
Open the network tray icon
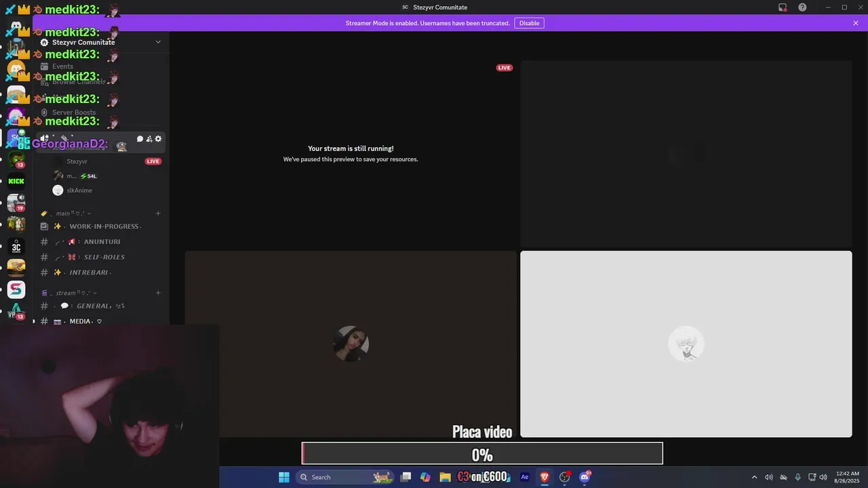pyautogui.click(x=812, y=477)
